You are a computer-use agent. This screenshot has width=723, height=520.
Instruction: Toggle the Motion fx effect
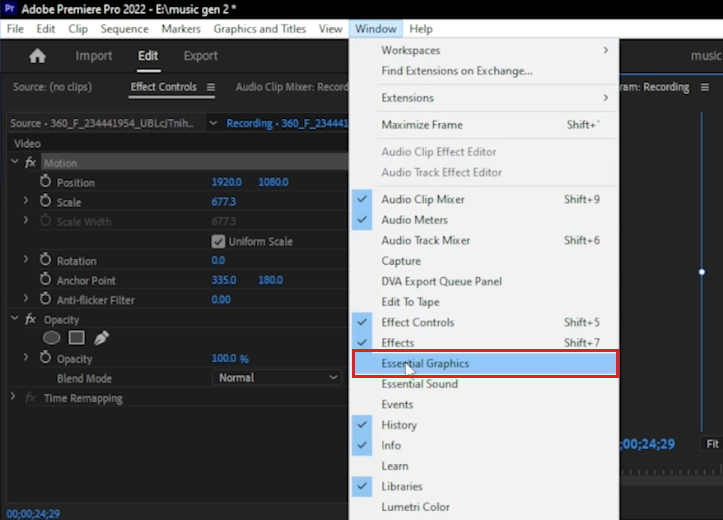(x=30, y=162)
